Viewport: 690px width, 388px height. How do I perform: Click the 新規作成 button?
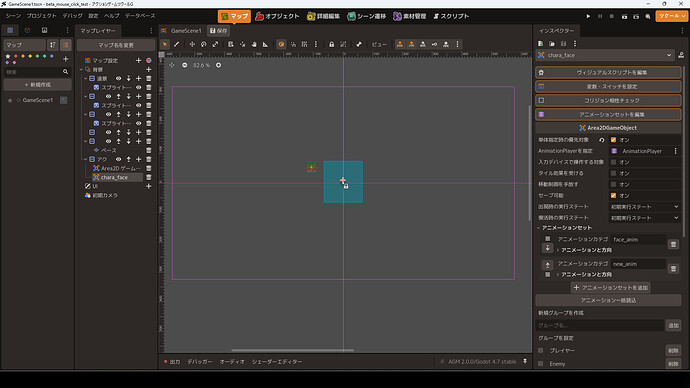37,84
